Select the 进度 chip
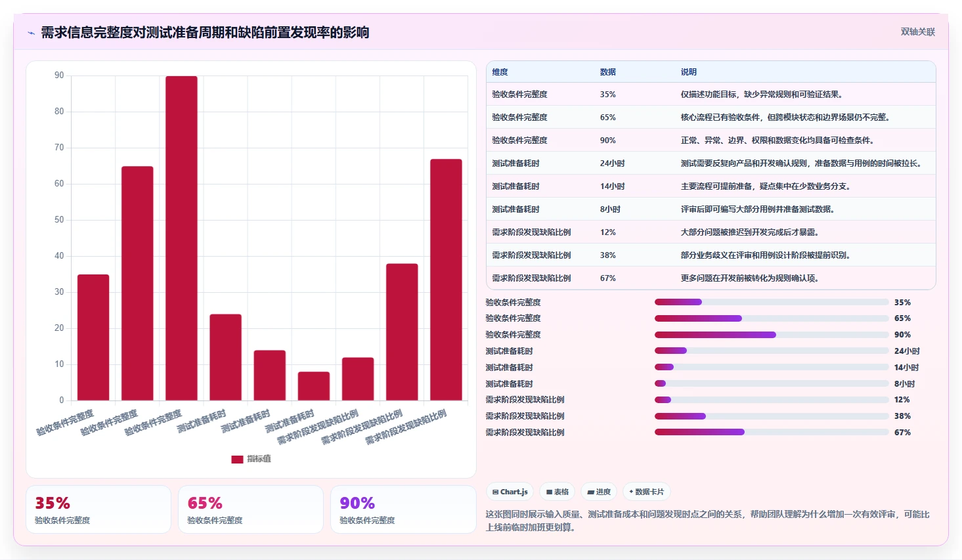This screenshot has height=560, width=962. point(599,492)
